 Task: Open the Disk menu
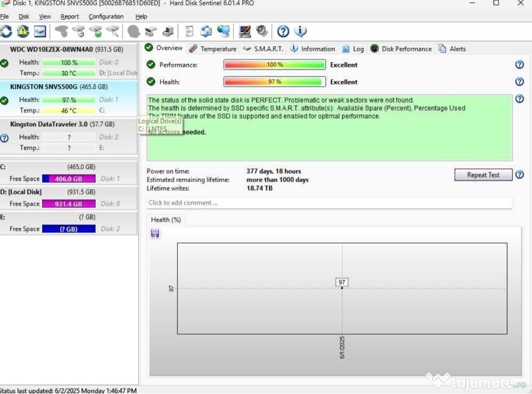pos(24,16)
